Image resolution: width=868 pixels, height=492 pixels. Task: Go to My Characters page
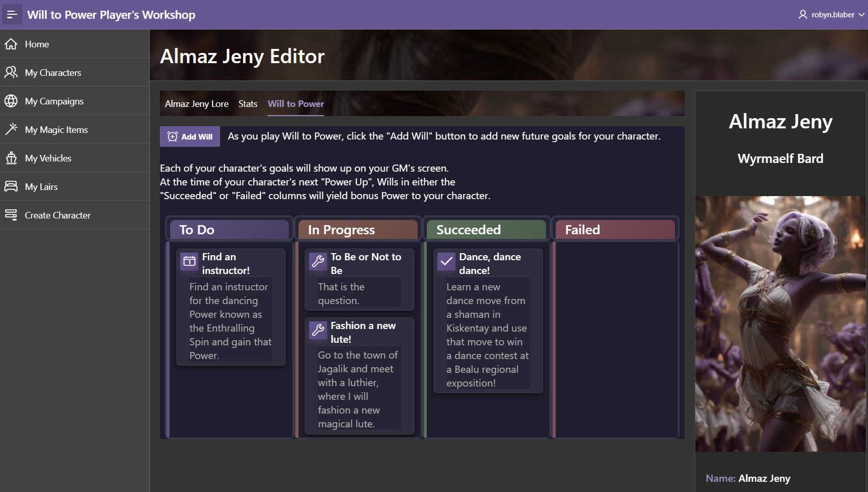click(x=53, y=73)
